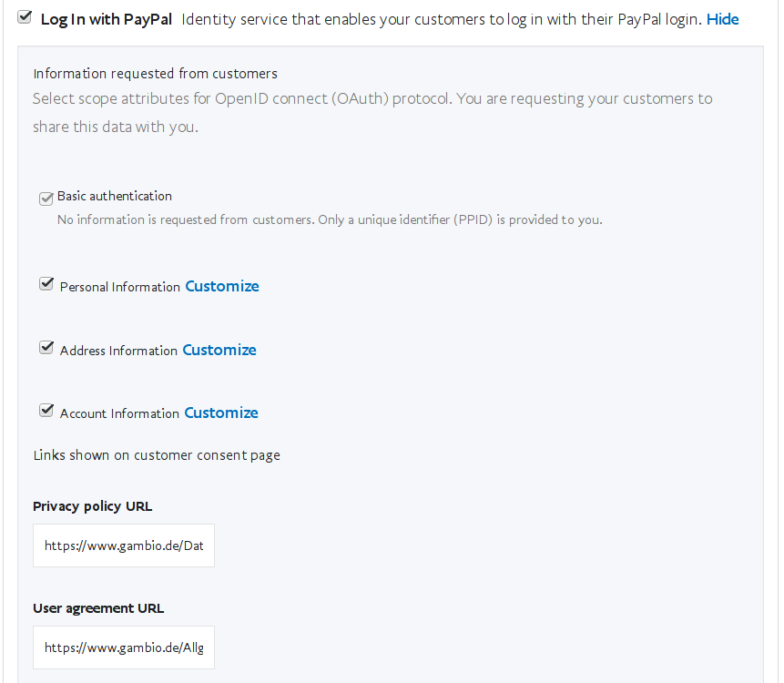Screen dimensions: 784x683
Task: Click the Address Information label text
Action: (118, 351)
